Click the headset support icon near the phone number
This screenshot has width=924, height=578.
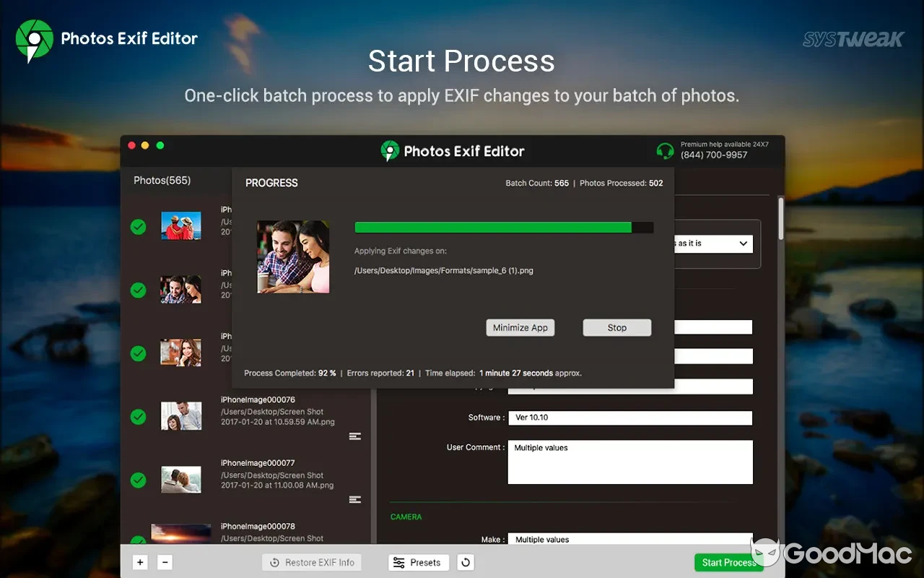(665, 151)
